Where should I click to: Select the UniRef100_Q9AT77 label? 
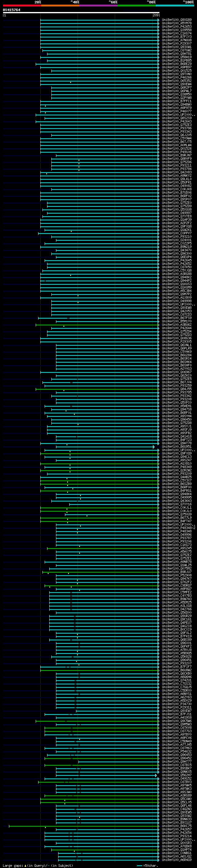[177, 761]
